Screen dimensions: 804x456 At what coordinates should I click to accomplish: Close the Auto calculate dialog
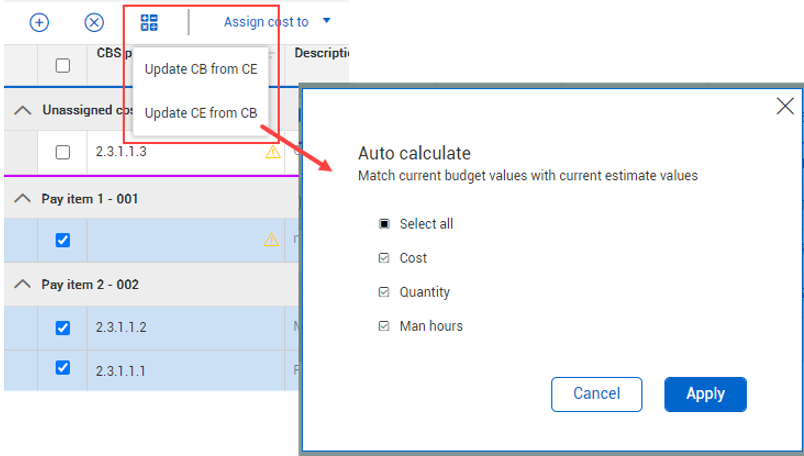pyautogui.click(x=785, y=107)
